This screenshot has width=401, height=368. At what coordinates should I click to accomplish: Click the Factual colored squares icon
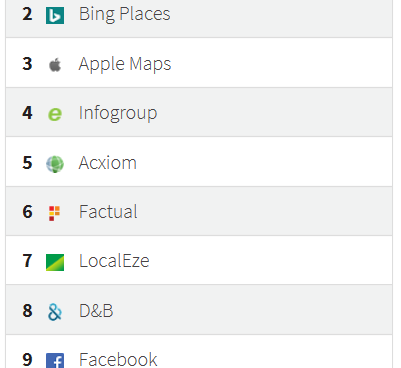pos(54,213)
